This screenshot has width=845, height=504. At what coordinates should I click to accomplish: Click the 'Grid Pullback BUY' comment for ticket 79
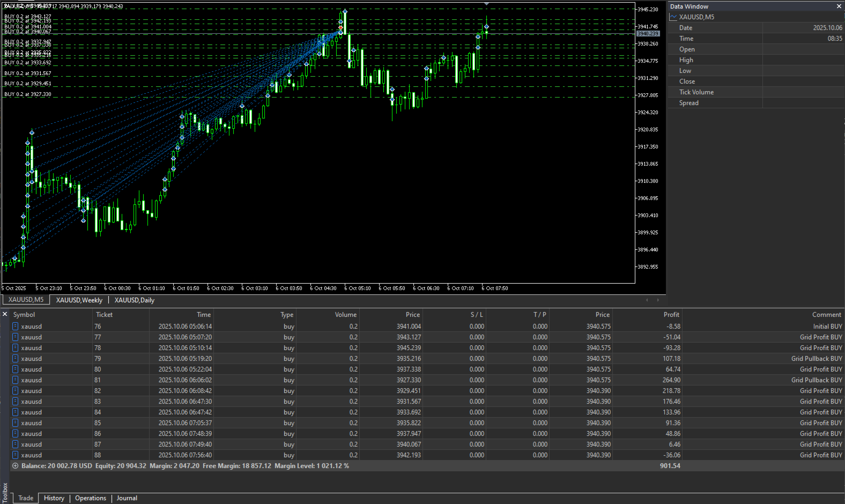817,359
